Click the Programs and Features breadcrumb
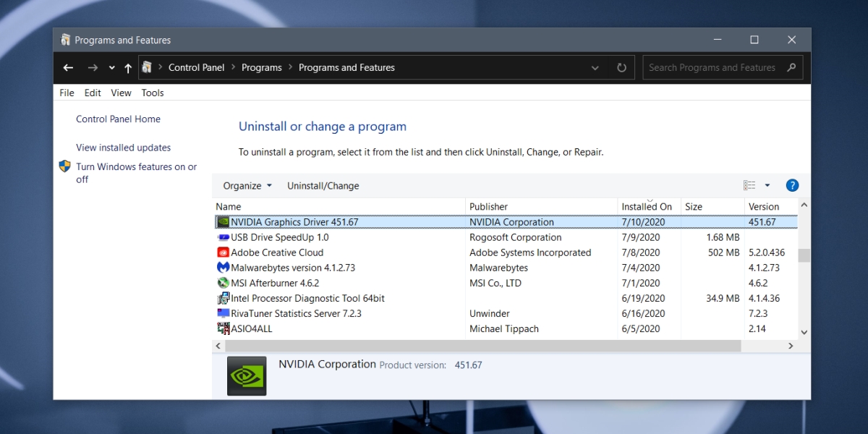Viewport: 868px width, 434px height. point(346,67)
